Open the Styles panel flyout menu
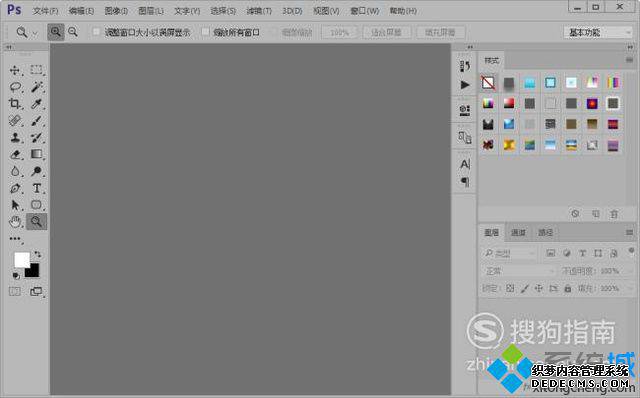This screenshot has height=398, width=640. click(x=629, y=60)
